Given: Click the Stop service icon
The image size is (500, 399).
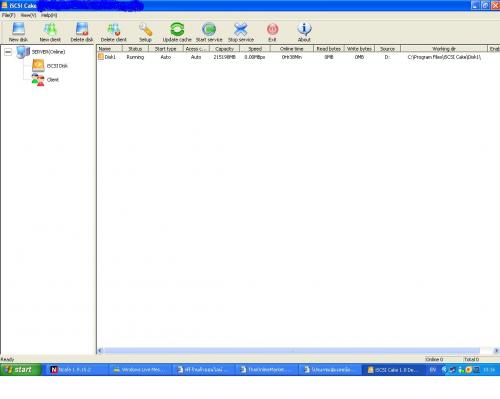Looking at the screenshot, I should tap(241, 29).
